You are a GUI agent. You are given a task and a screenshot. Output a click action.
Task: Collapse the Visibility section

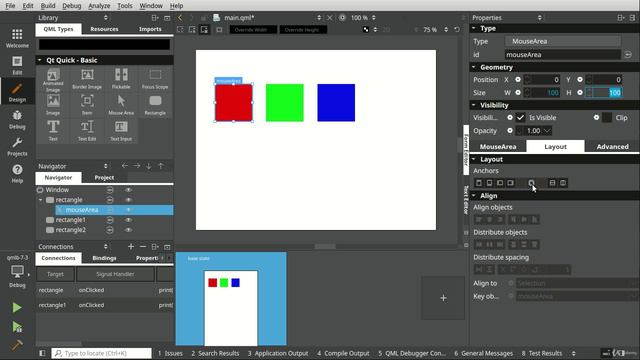pyautogui.click(x=474, y=105)
